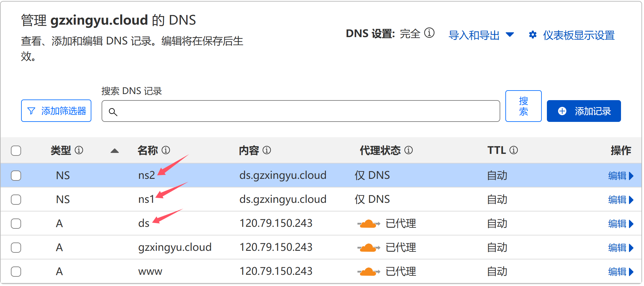
Task: Click 已代理 status in the www row
Action: coord(401,272)
